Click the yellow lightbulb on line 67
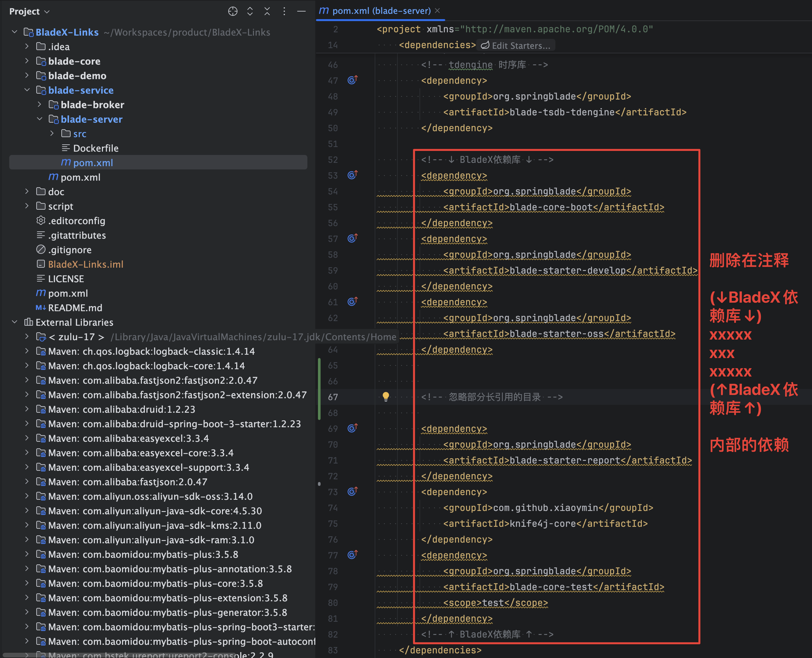The image size is (812, 658). coord(386,397)
